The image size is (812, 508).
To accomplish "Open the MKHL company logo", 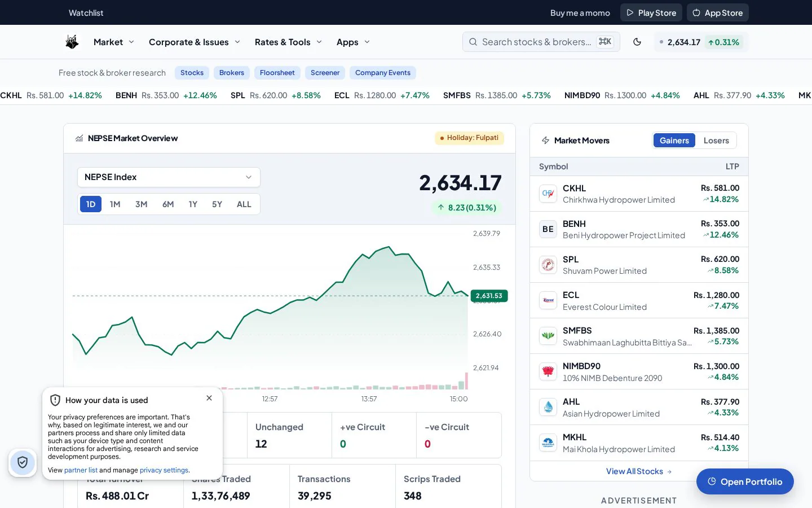I will point(548,443).
